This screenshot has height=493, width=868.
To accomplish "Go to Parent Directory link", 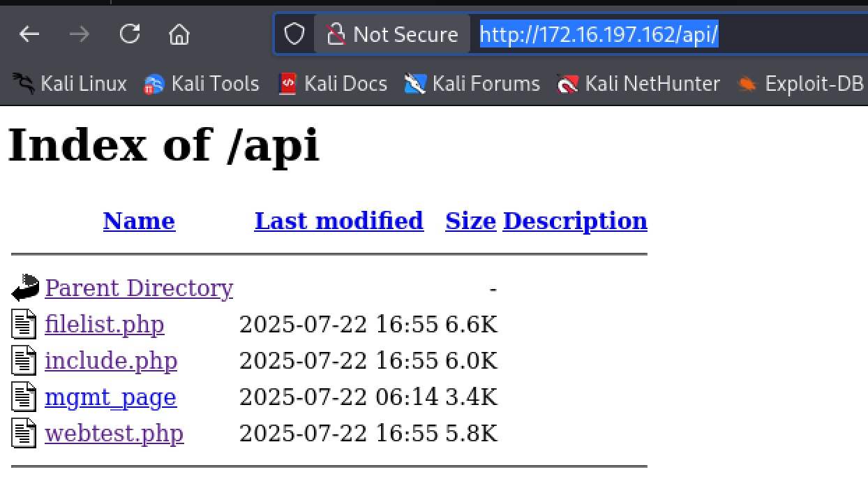I will 139,288.
